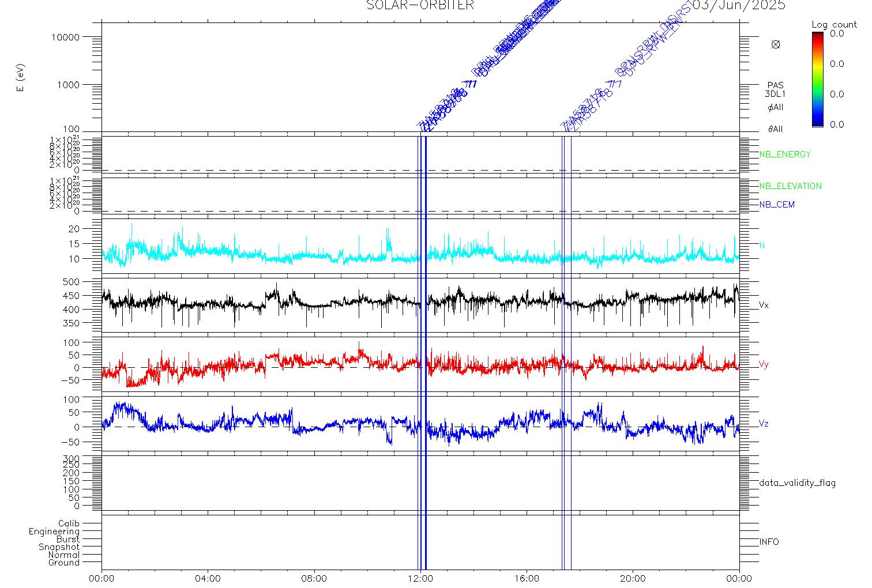872x588 pixels.
Task: Click the last blue event marker before 20:00
Action: click(571, 352)
